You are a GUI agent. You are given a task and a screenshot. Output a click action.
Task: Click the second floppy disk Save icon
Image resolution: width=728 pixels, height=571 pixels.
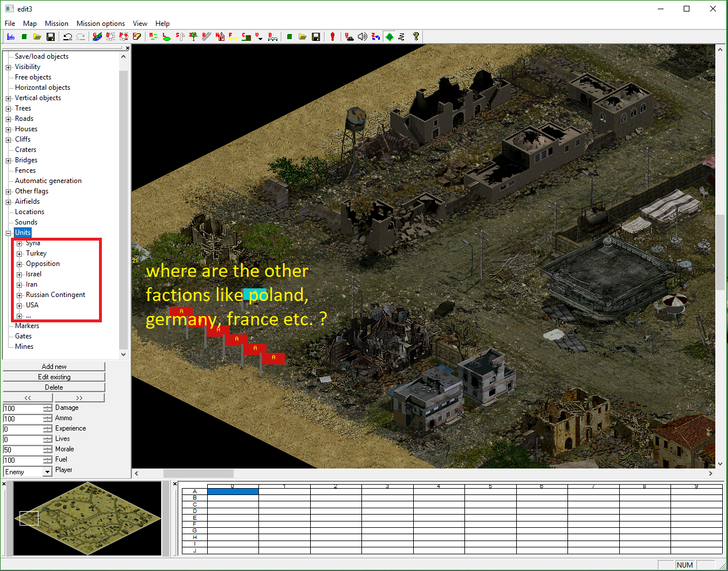click(316, 37)
